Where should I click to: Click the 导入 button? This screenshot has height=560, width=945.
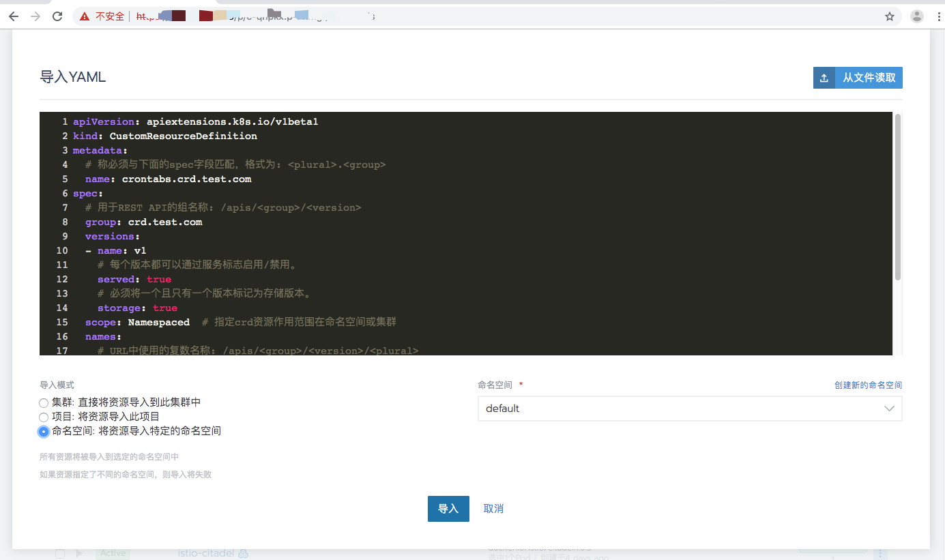click(x=448, y=509)
